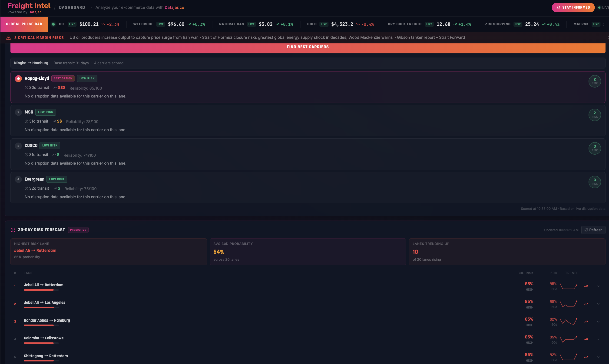Click the brain icon of 30-Day Risk Forecast
The image size is (609, 364).
click(x=13, y=230)
